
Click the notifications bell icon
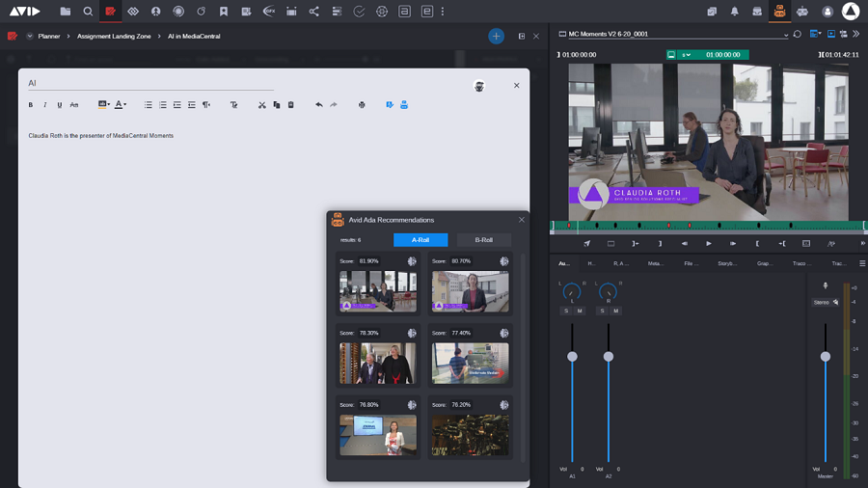[x=735, y=11]
